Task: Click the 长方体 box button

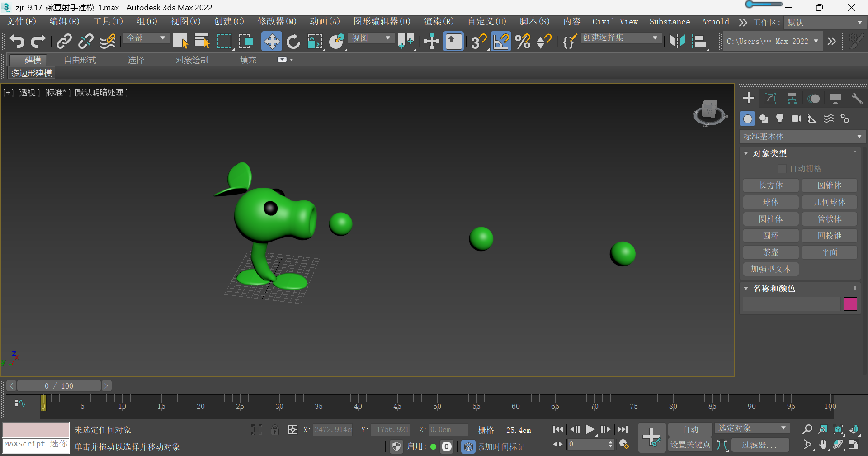Action: [771, 185]
